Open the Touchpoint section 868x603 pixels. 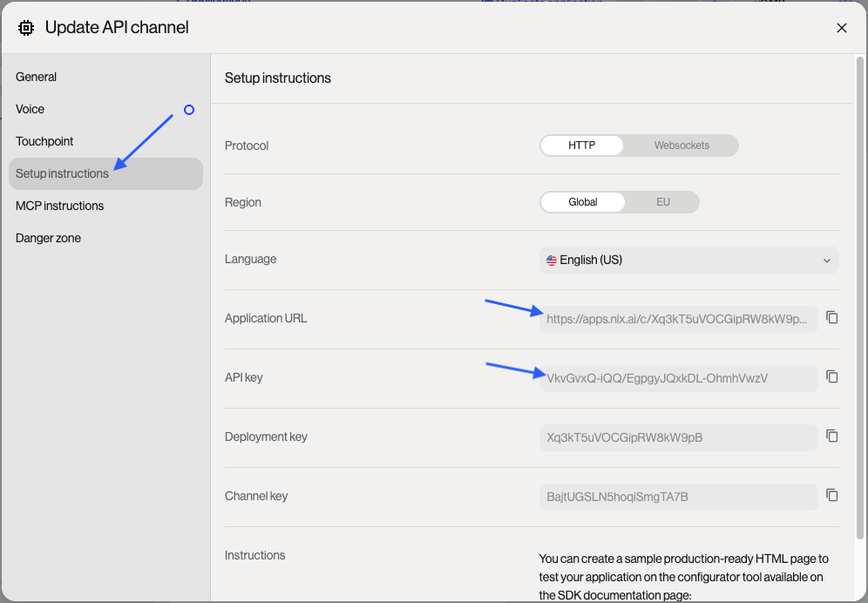[x=44, y=141]
